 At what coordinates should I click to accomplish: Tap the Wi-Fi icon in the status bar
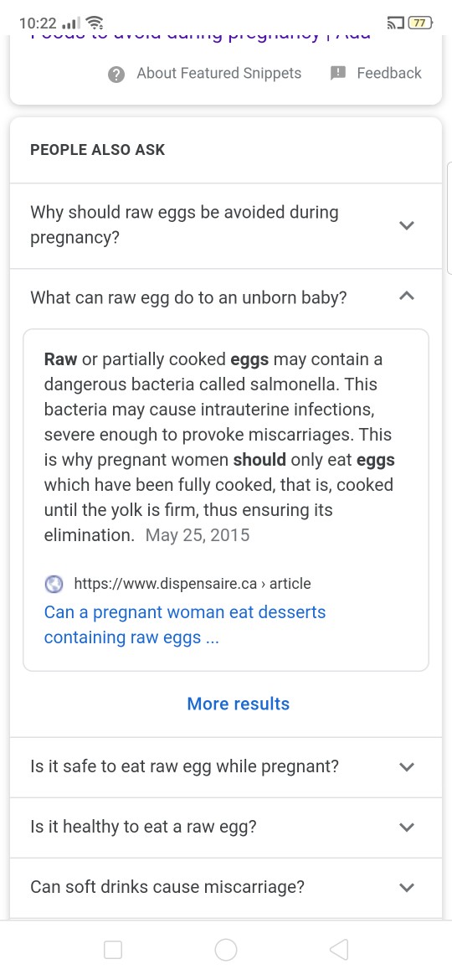point(95,23)
